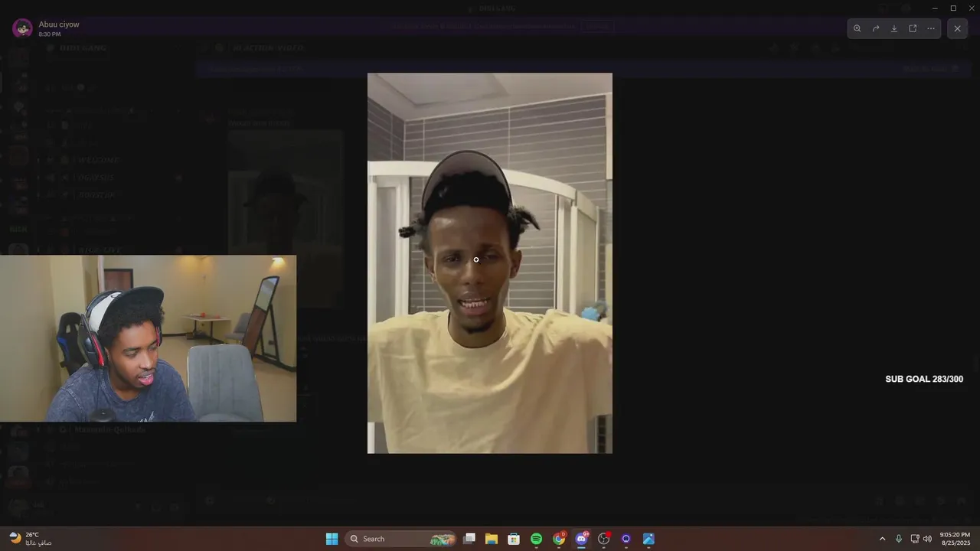980x551 pixels.
Task: Click the microphone icon in system tray
Action: (x=899, y=539)
